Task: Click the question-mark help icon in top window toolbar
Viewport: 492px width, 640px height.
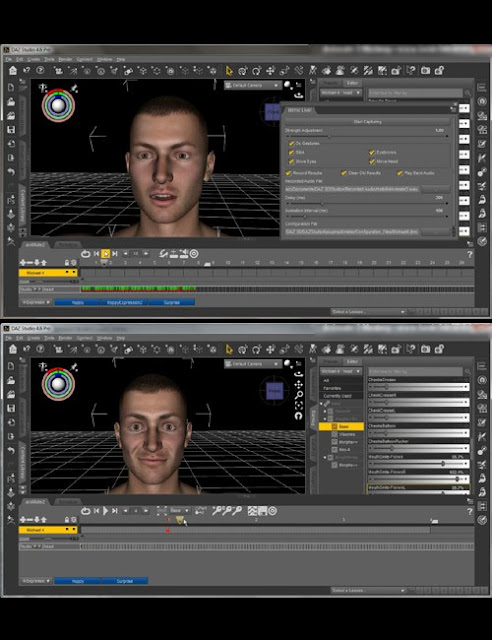Action: 40,70
